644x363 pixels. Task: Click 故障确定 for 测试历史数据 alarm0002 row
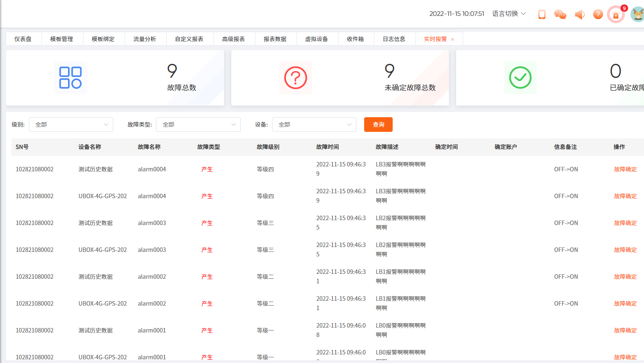pyautogui.click(x=625, y=277)
